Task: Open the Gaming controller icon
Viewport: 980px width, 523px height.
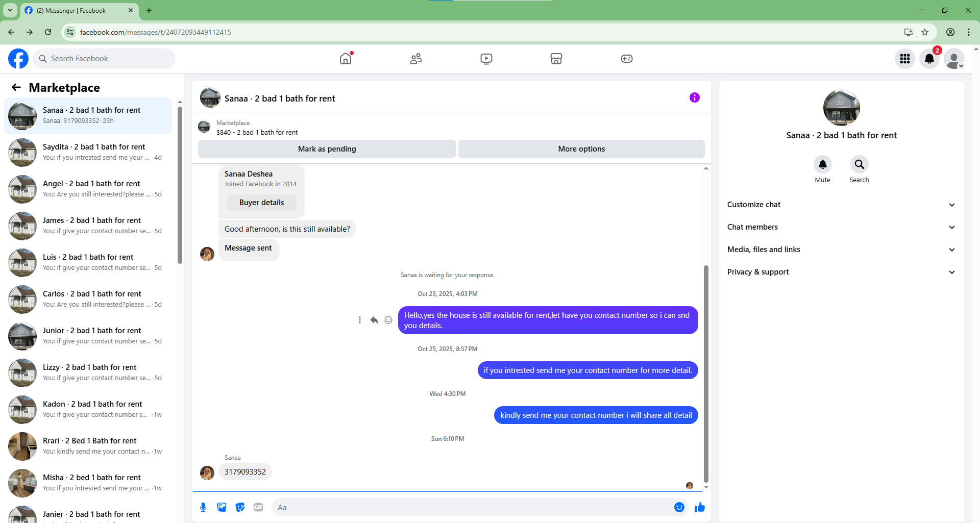Action: [x=627, y=59]
